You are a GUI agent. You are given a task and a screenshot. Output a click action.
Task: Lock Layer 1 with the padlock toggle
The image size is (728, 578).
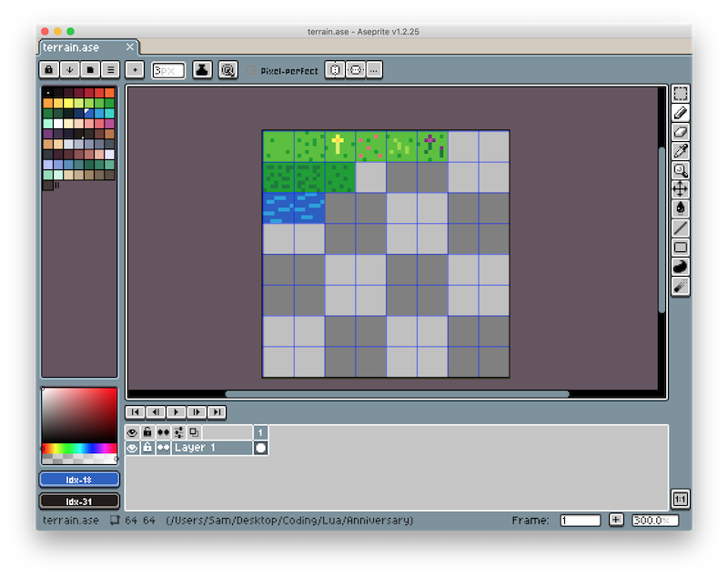pyautogui.click(x=147, y=447)
